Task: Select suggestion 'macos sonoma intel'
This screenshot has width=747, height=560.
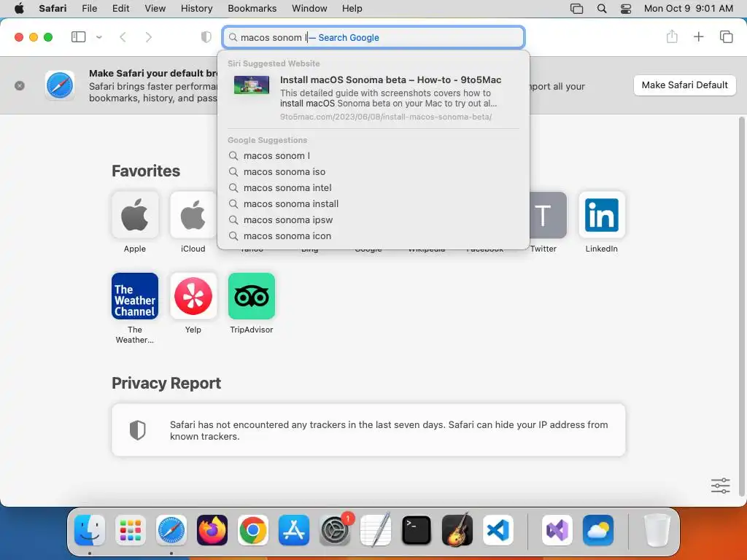Action: (x=373, y=188)
